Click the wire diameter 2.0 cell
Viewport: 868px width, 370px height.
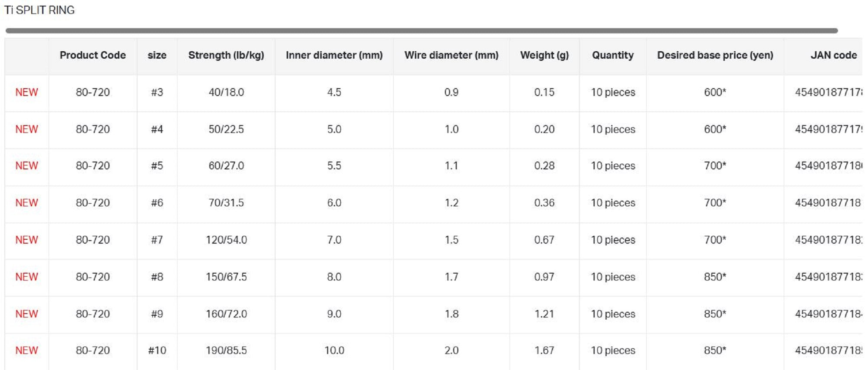451,350
